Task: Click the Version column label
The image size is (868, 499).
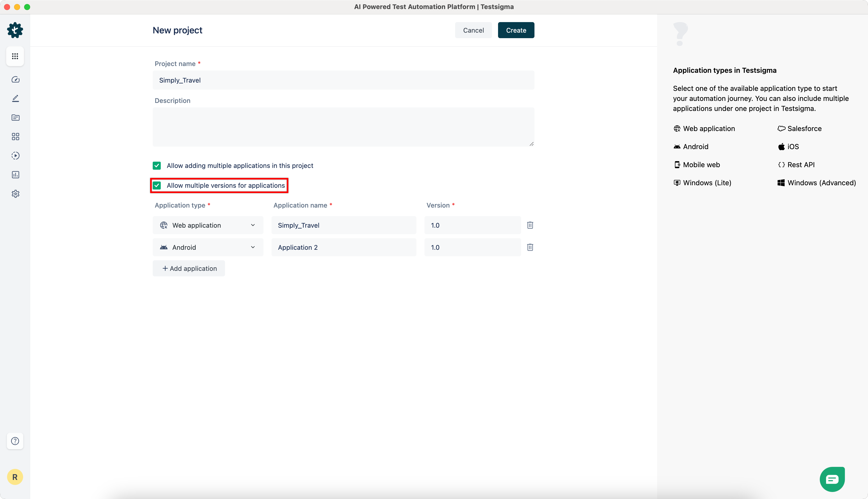Action: [438, 205]
